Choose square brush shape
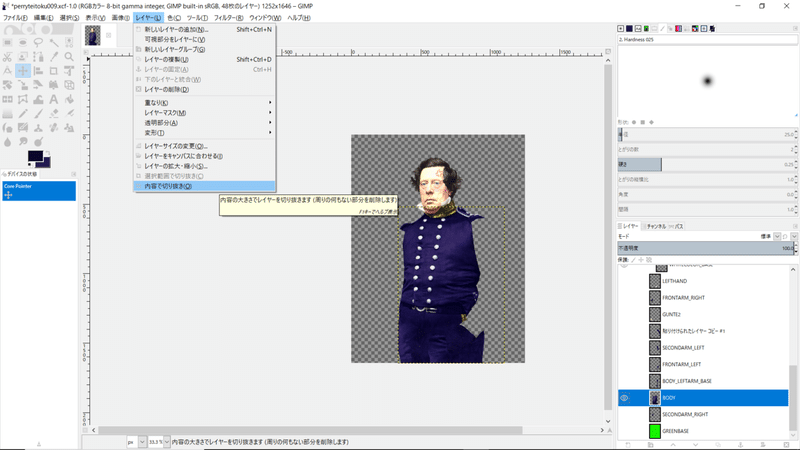The image size is (800, 450). (643, 122)
